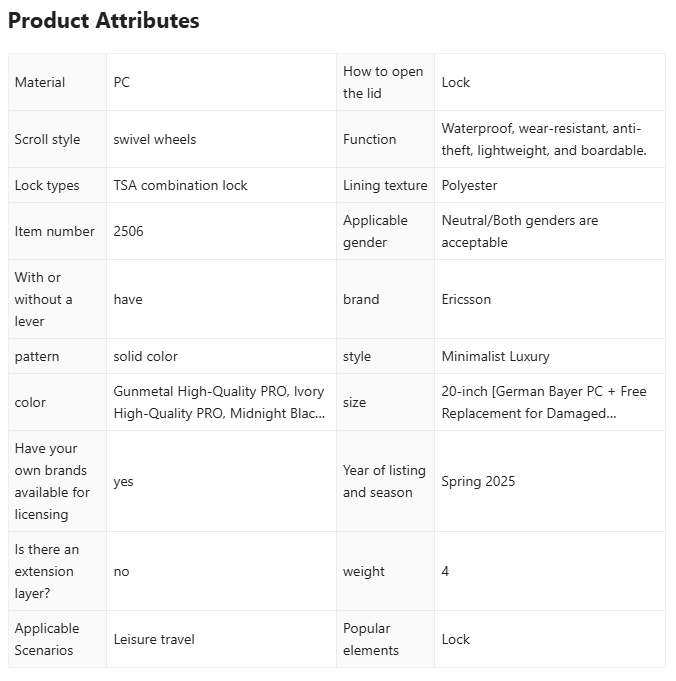Select the solid color pattern value

click(146, 357)
